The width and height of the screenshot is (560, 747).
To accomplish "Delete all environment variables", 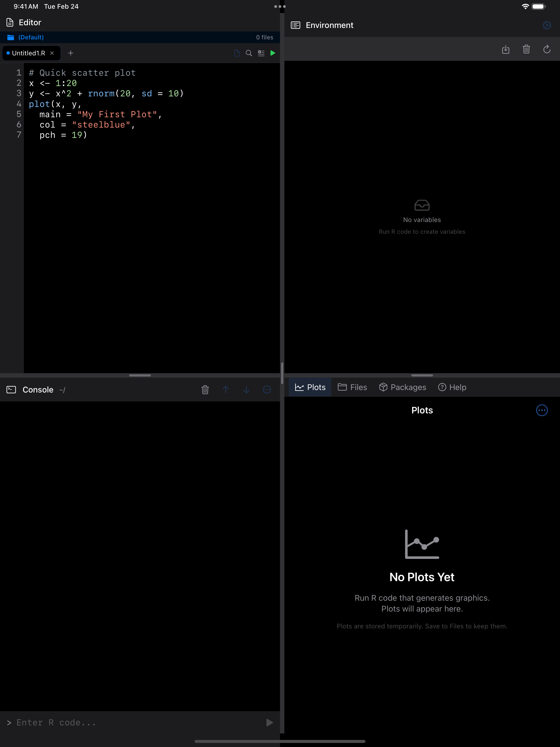I will (527, 50).
